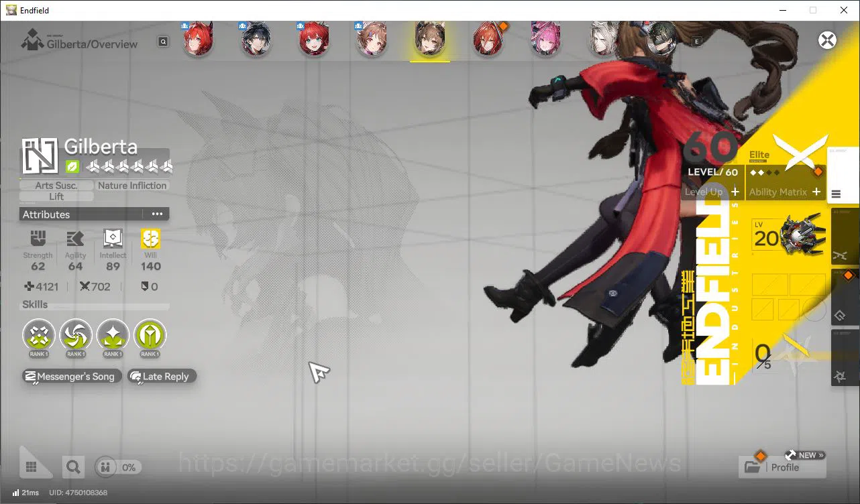Open Ability Matrix plus button
Viewport: 860px width, 504px height.
pyautogui.click(x=816, y=192)
